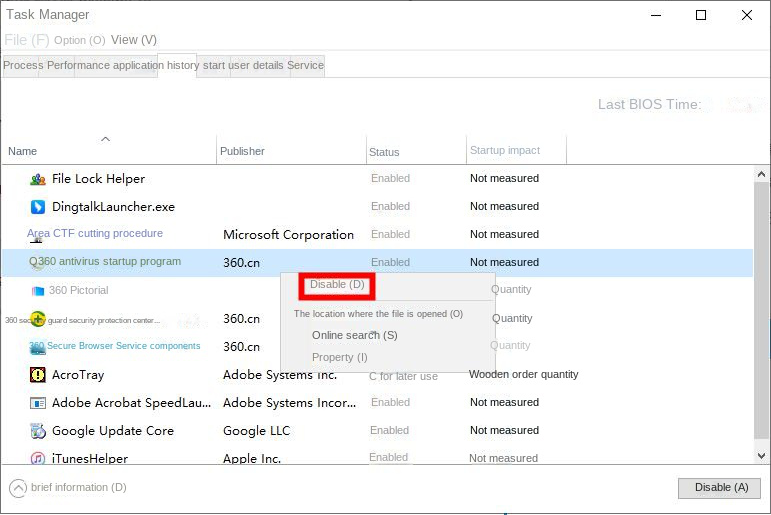
Task: Click the File Lock Helper icon
Action: [x=38, y=179]
